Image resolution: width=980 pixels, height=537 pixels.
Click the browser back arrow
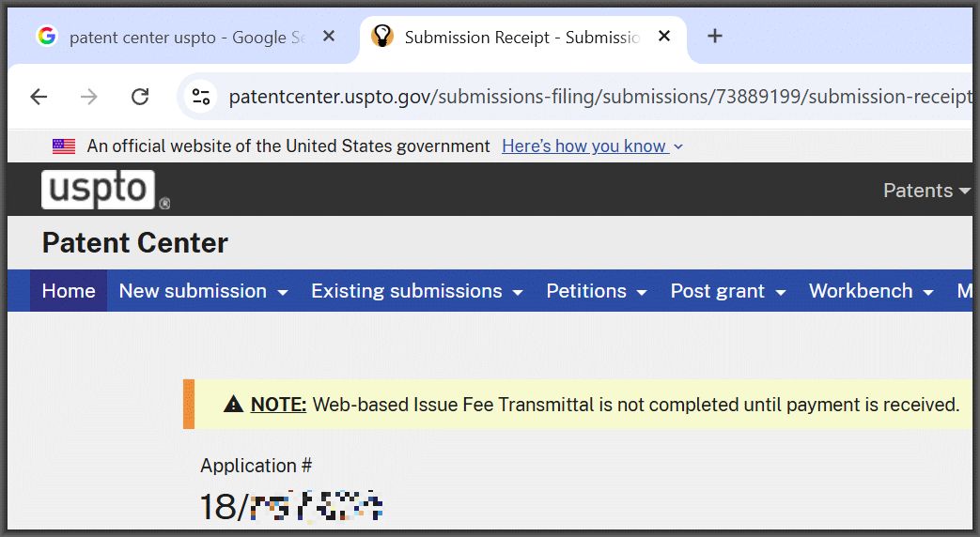click(x=39, y=97)
